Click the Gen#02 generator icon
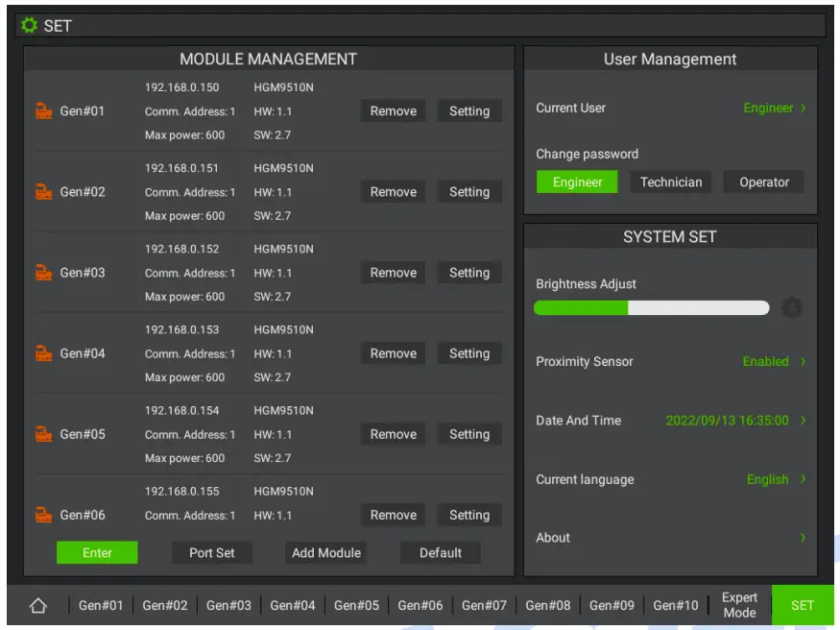This screenshot has width=840, height=630. coord(41,191)
